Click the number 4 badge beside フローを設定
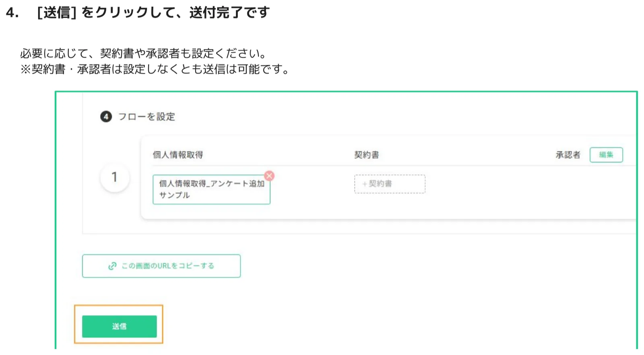644x355 pixels. pyautogui.click(x=106, y=117)
